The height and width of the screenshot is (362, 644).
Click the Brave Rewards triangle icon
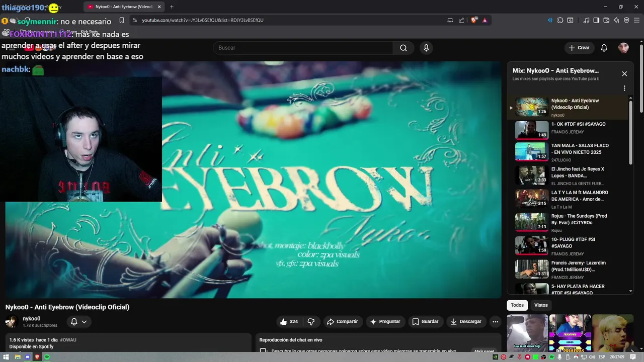click(485, 20)
